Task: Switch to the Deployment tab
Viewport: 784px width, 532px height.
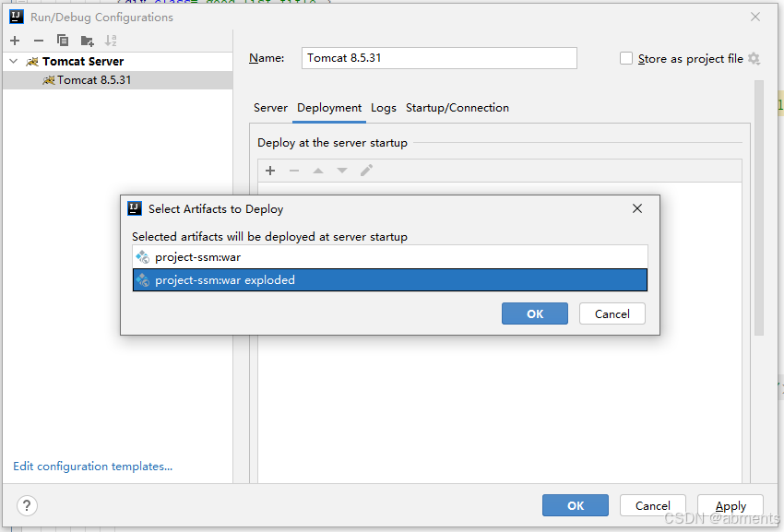Action: (x=329, y=108)
